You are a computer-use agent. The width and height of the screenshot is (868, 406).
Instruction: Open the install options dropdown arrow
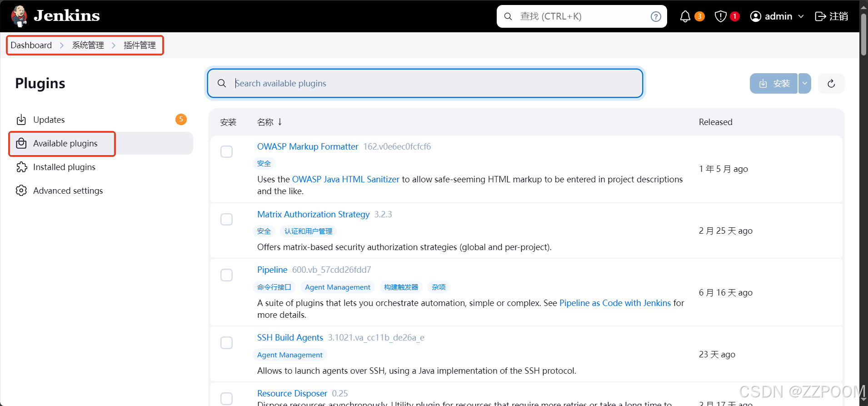click(805, 84)
